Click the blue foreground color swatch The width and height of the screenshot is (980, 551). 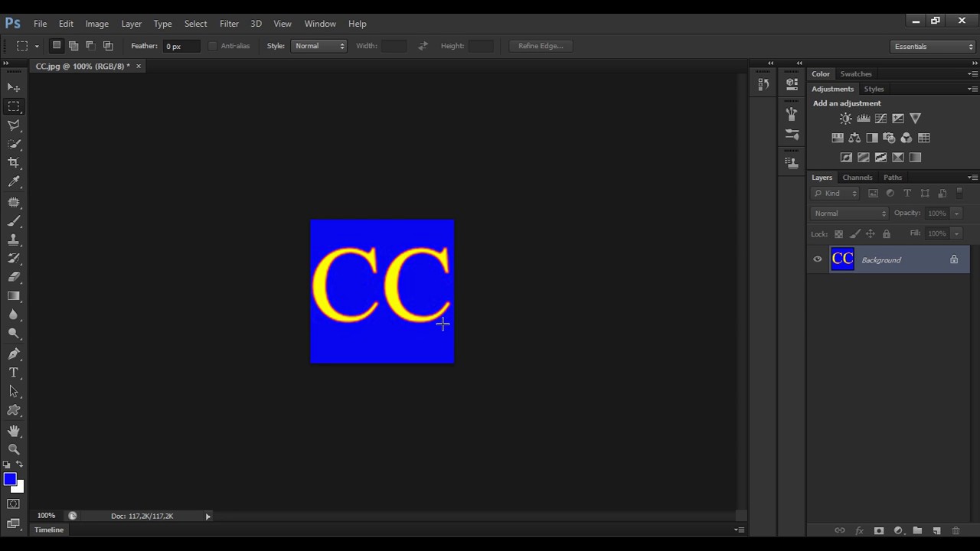[x=9, y=478]
